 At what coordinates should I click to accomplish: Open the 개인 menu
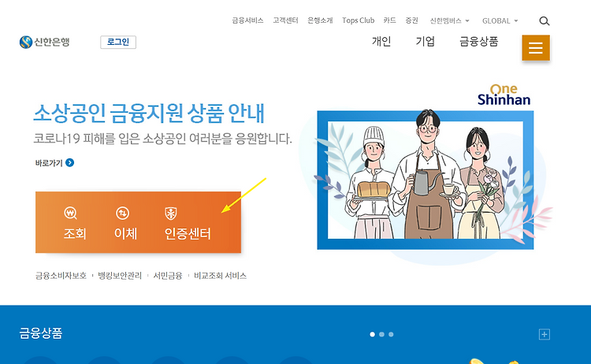(381, 41)
